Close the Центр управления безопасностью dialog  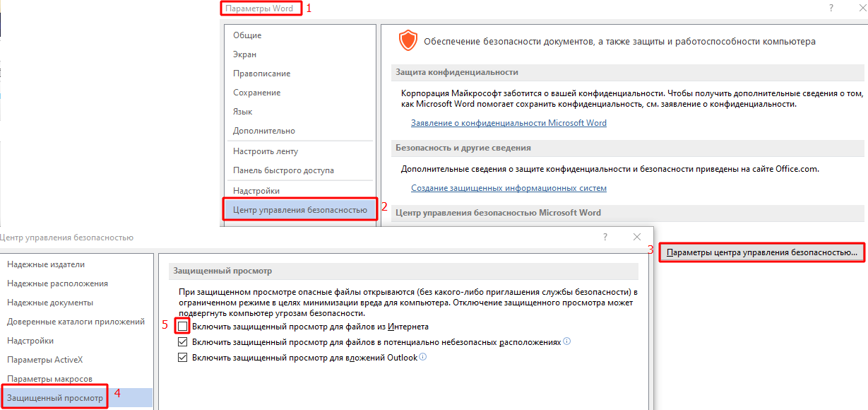pos(637,237)
